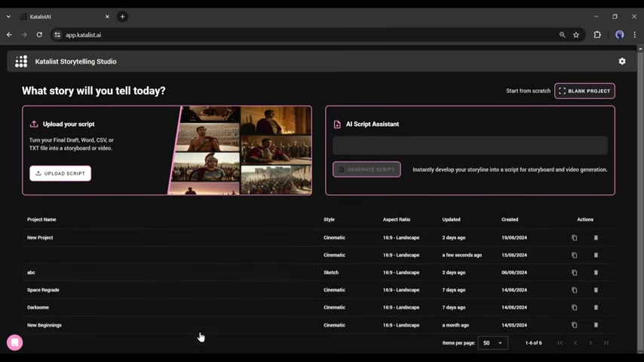This screenshot has width=644, height=362.
Task: Click the Sketch style cell
Action: (x=331, y=272)
